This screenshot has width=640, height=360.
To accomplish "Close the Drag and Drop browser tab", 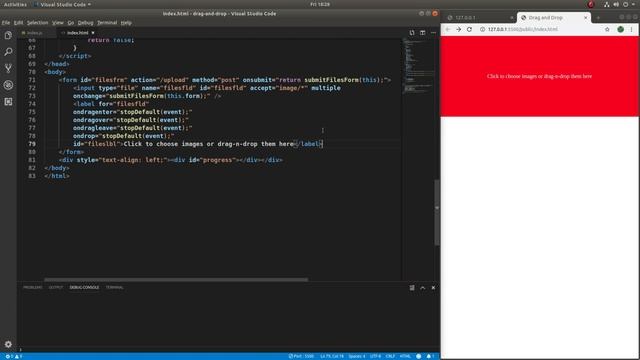I will tap(585, 18).
